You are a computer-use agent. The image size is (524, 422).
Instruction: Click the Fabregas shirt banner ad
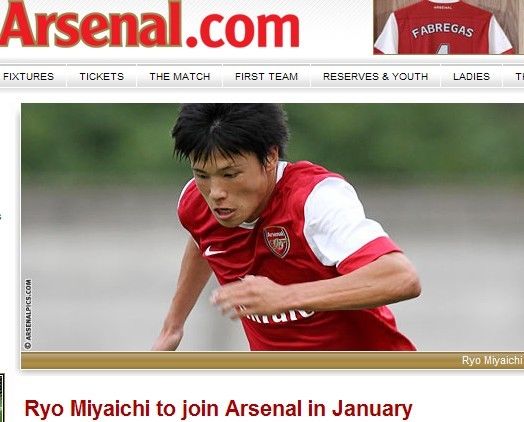pos(448,27)
